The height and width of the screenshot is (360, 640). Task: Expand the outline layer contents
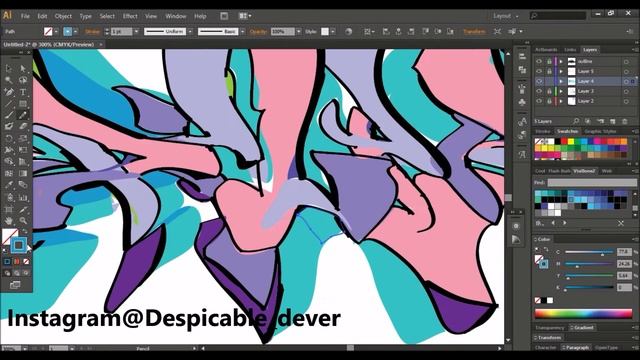click(x=561, y=61)
